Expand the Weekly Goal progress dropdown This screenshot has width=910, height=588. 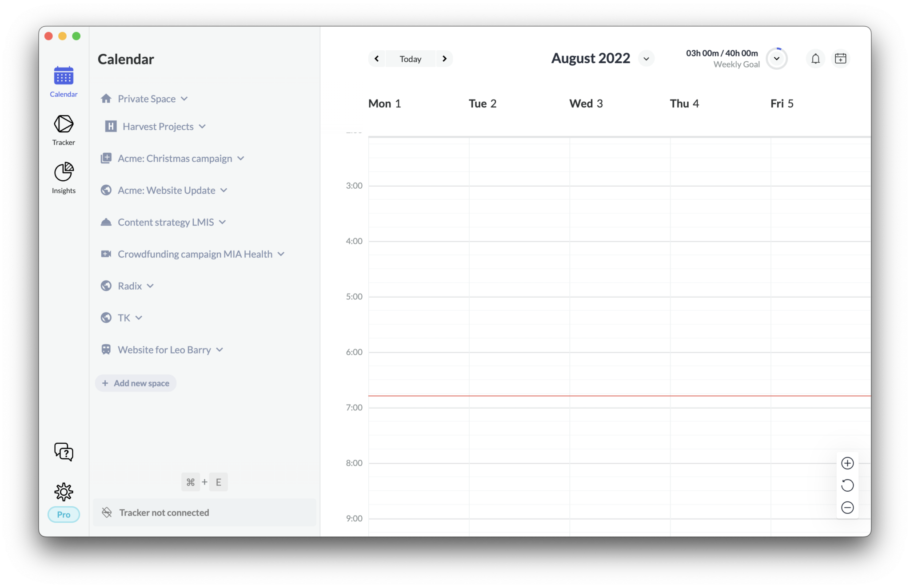(x=776, y=59)
